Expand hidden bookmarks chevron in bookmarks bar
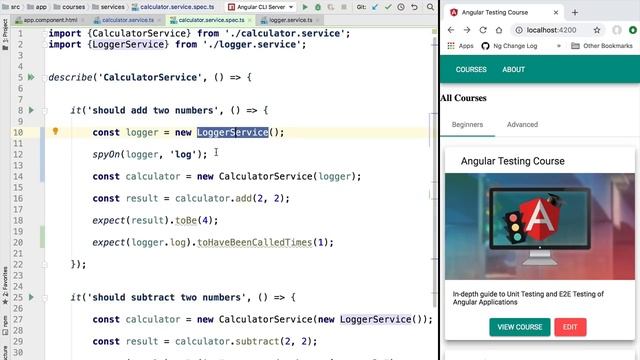Viewport: 640px width, 360px height. point(558,46)
